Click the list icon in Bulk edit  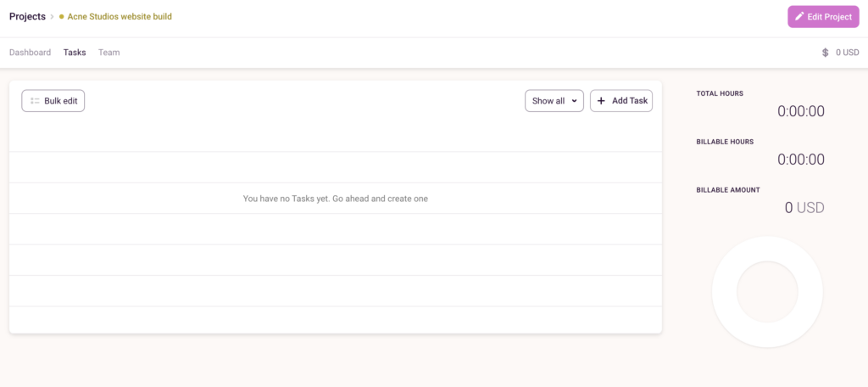pos(35,101)
